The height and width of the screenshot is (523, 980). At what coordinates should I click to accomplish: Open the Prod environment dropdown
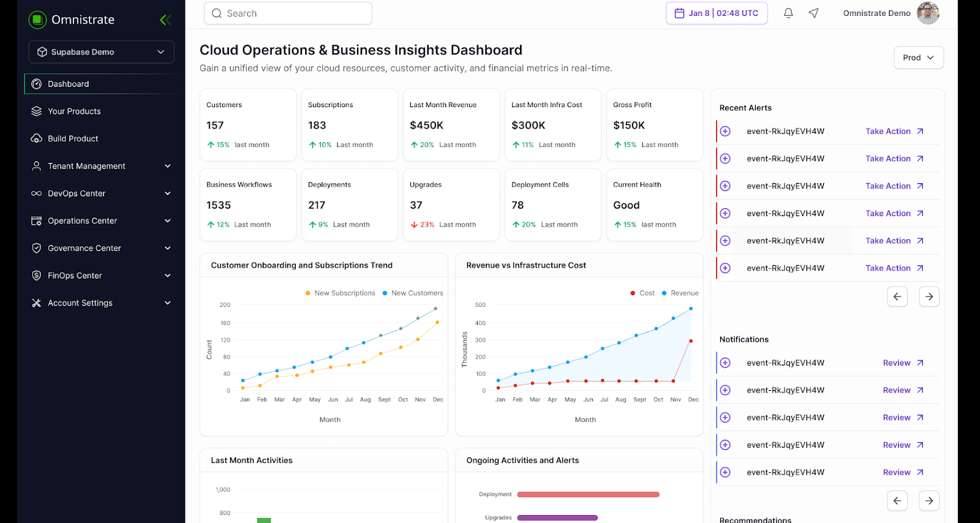click(x=918, y=58)
